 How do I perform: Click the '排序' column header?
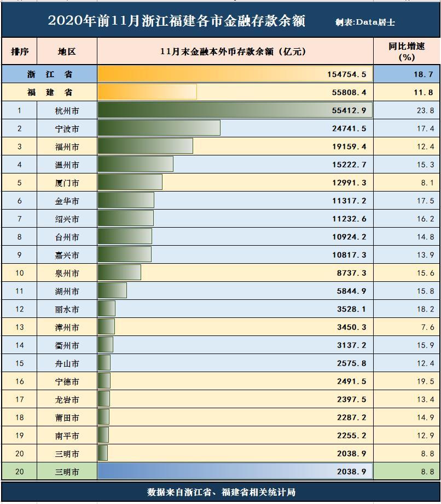coord(20,51)
